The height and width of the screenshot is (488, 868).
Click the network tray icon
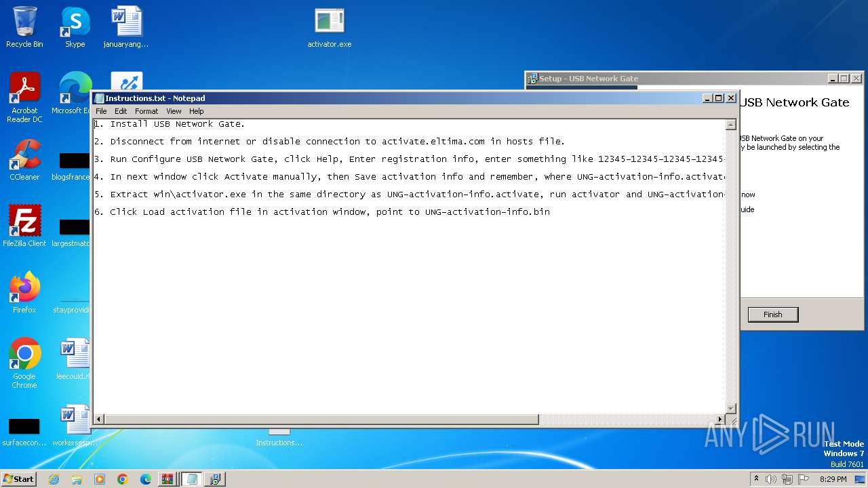point(787,479)
